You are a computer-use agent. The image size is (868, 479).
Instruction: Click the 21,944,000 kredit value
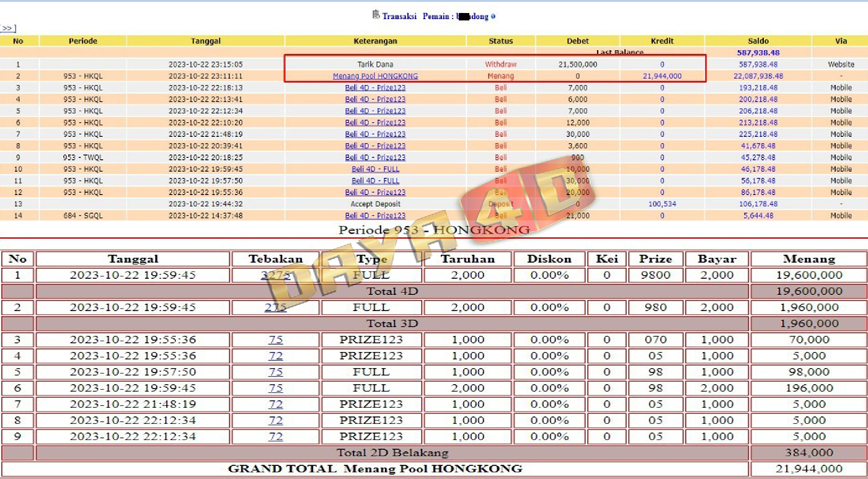662,76
